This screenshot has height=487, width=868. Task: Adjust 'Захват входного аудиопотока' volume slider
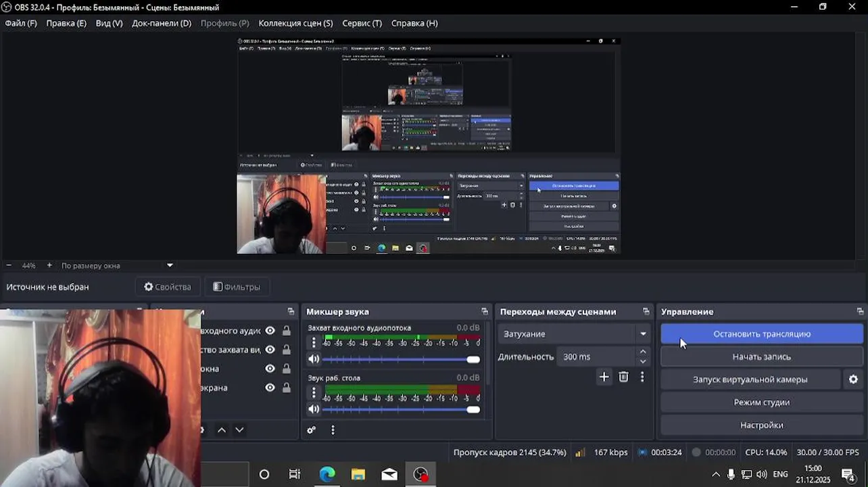coord(402,359)
